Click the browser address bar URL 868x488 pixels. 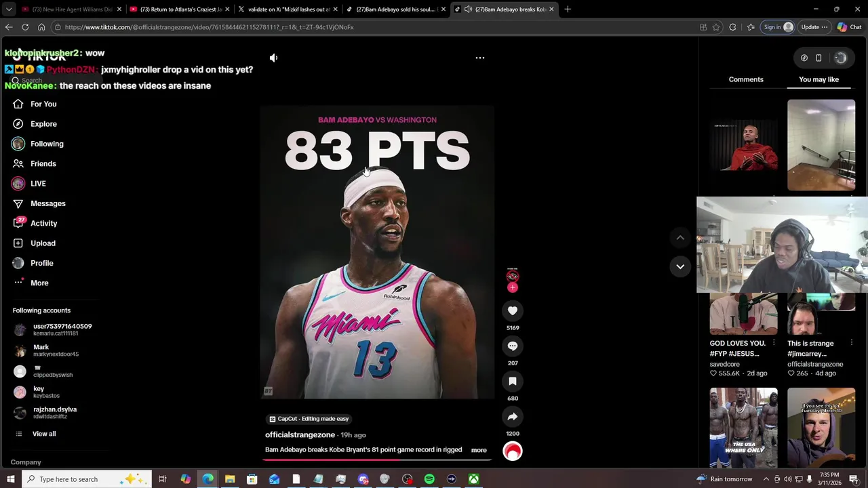(209, 27)
